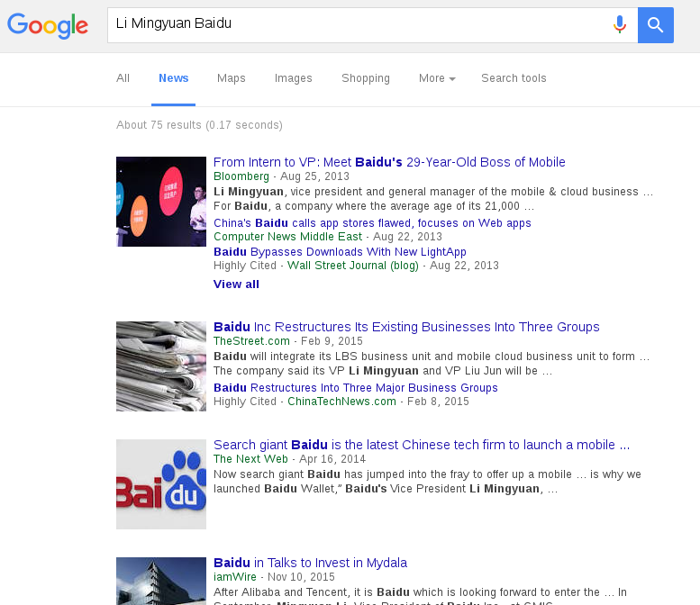Open China's Baidu calls app stores flawed link
700x605 pixels.
[372, 223]
